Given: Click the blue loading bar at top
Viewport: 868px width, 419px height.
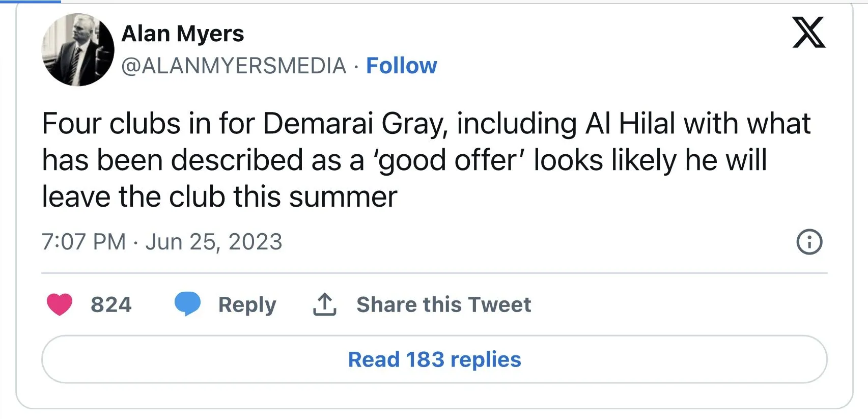Looking at the screenshot, I should pos(31,2).
